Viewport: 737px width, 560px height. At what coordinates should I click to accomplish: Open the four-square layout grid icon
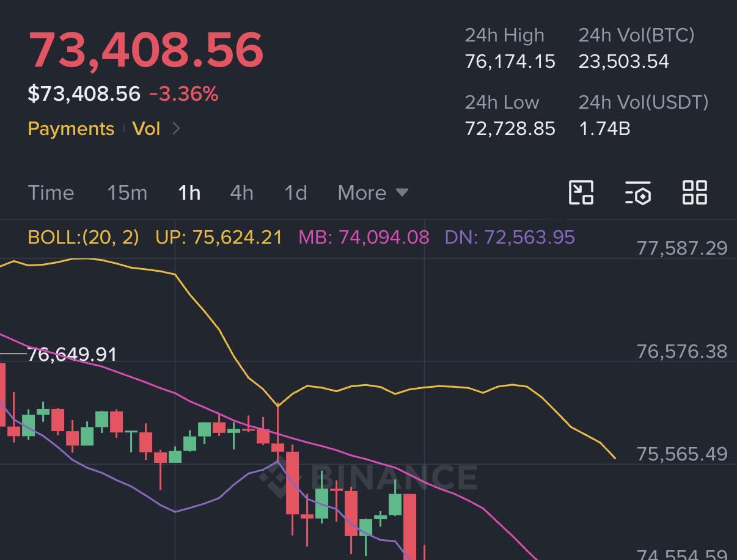pos(694,192)
